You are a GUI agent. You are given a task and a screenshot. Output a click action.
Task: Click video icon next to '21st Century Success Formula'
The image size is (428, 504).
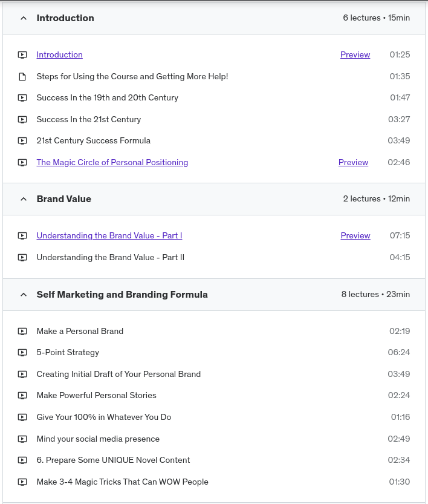click(x=22, y=141)
